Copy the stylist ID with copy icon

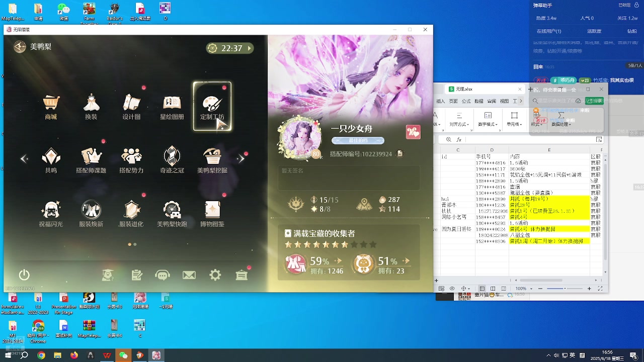[x=400, y=154]
